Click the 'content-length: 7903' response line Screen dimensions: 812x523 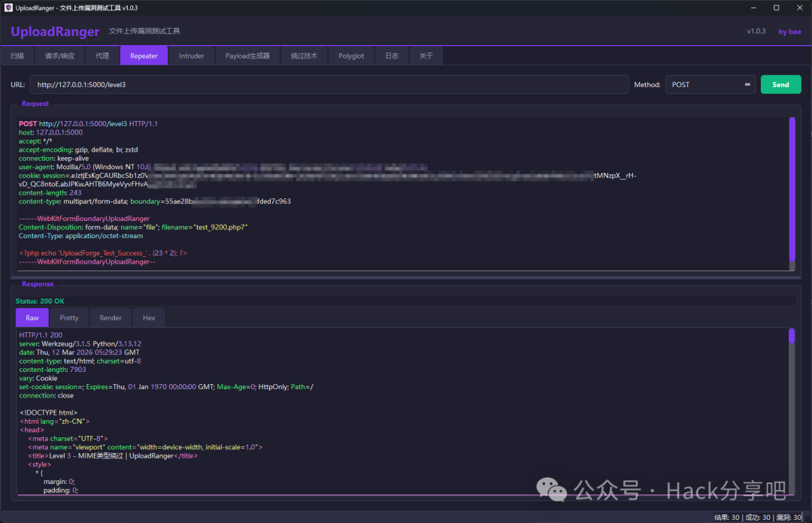click(53, 370)
